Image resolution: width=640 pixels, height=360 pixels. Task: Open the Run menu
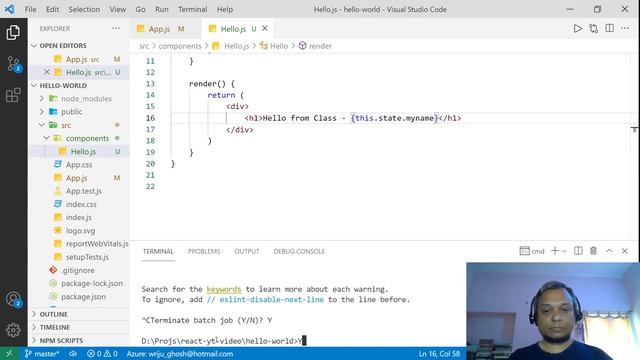[x=162, y=9]
